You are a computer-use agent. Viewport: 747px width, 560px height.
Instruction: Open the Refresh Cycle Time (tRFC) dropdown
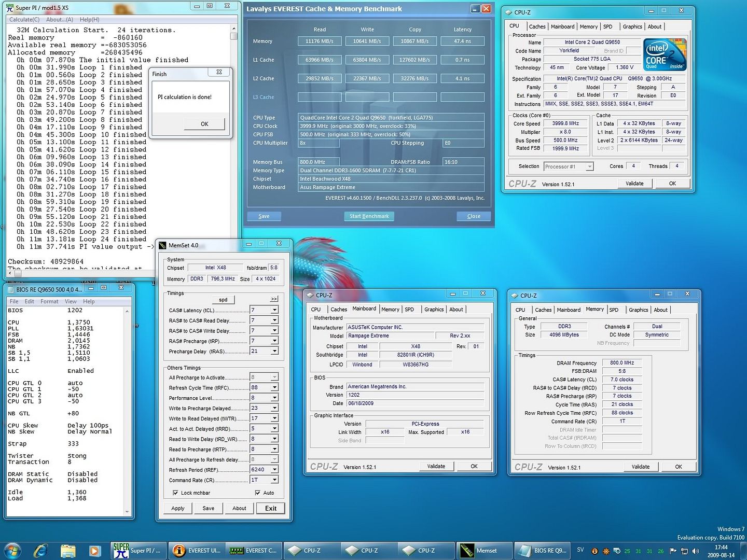(274, 387)
